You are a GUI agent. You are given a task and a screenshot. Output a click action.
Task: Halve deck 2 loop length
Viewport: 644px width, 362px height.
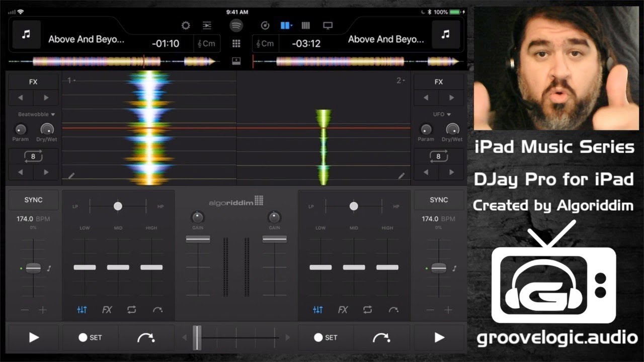click(426, 172)
